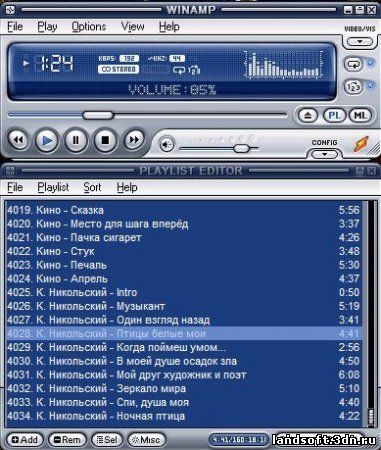Toggle the PL playlist editor button
Image resolution: width=381 pixels, height=450 pixels.
pyautogui.click(x=335, y=116)
